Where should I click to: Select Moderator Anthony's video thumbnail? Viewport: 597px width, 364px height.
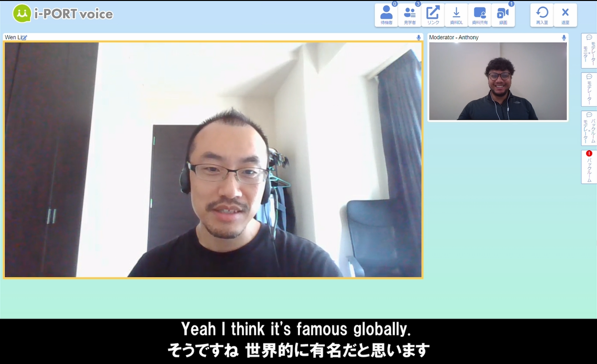498,81
